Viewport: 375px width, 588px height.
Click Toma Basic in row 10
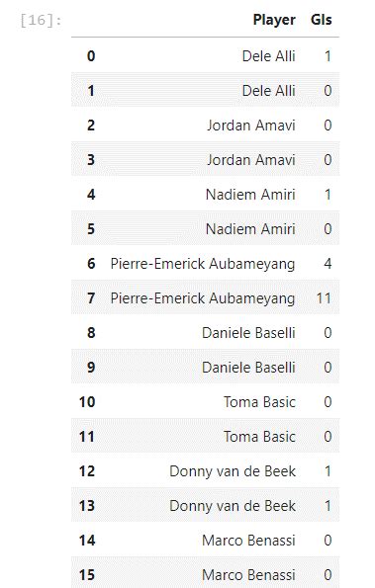tap(259, 402)
